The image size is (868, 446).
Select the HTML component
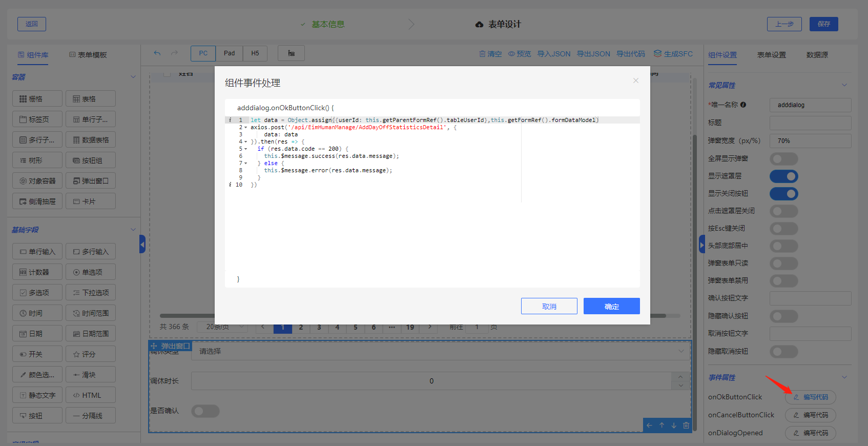coord(91,395)
